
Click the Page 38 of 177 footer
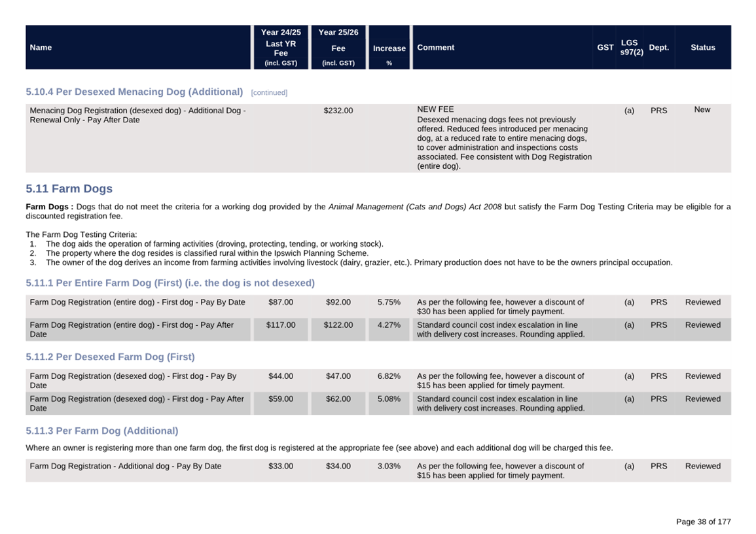(x=703, y=522)
